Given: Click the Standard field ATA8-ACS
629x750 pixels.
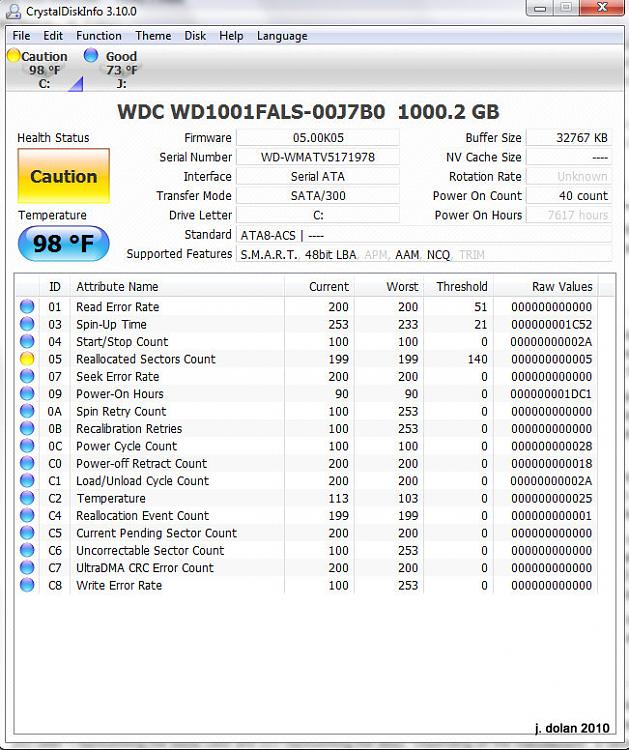Looking at the screenshot, I should click(x=424, y=235).
